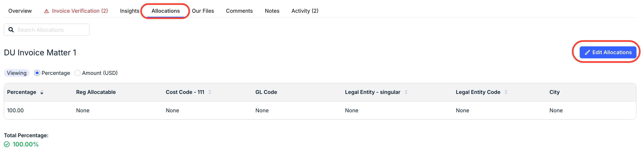Sort by Percentage column arrow
The image size is (644, 161).
(x=42, y=92)
